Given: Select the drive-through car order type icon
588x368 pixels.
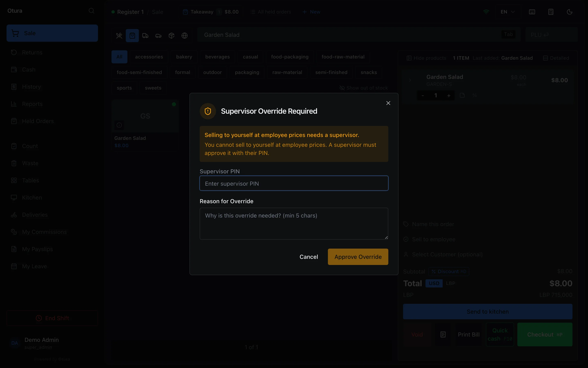Looking at the screenshot, I should (158, 36).
